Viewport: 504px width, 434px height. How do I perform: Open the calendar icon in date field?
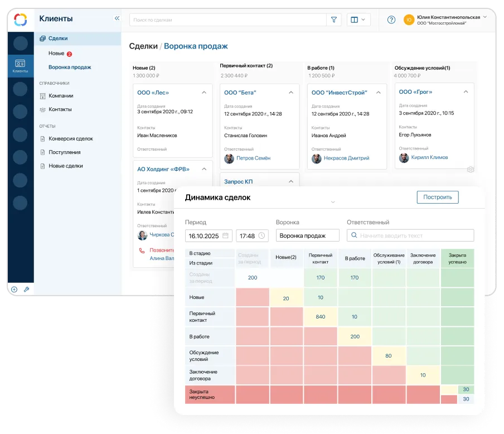coord(226,235)
